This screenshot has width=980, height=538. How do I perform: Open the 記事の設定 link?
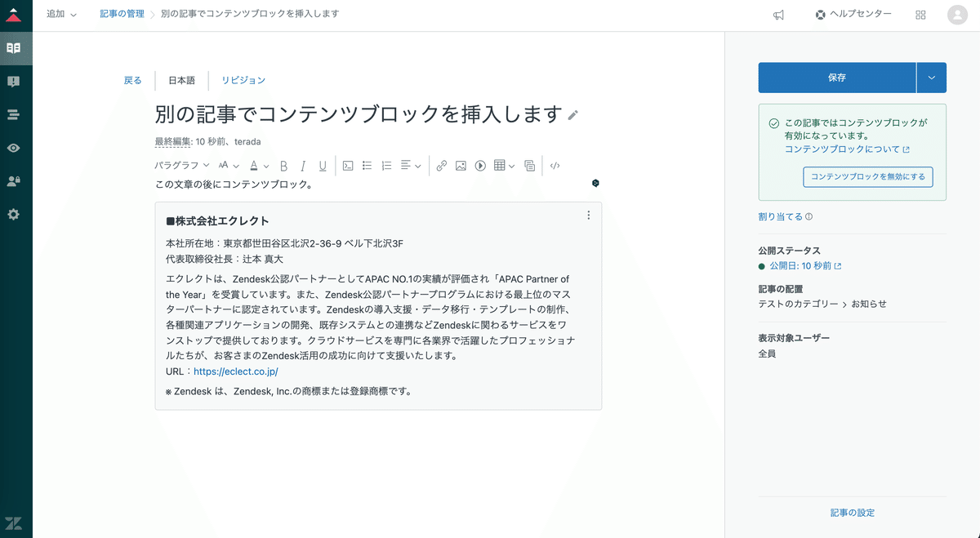pos(853,513)
